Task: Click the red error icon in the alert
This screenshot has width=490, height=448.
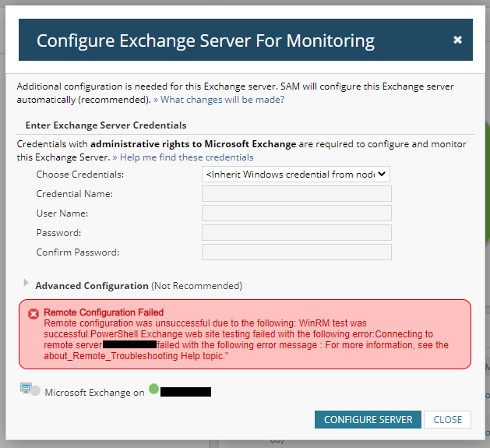Action: (x=33, y=313)
